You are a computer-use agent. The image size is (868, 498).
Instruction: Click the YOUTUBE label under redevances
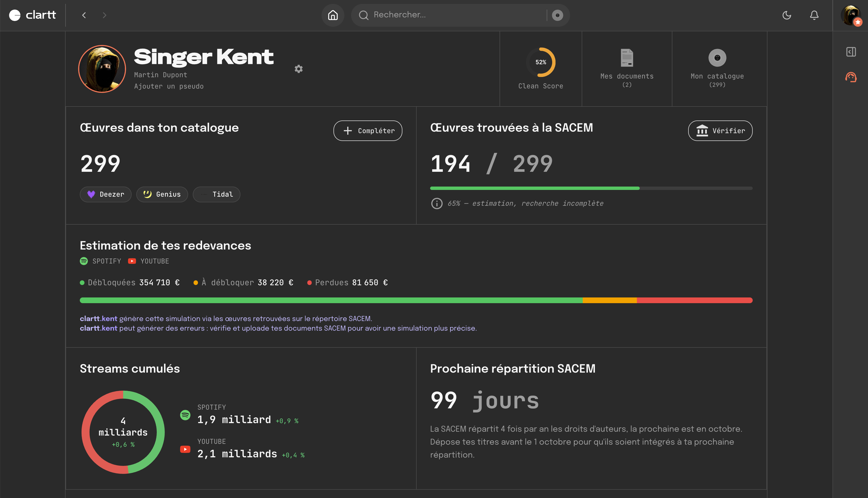[x=155, y=261]
